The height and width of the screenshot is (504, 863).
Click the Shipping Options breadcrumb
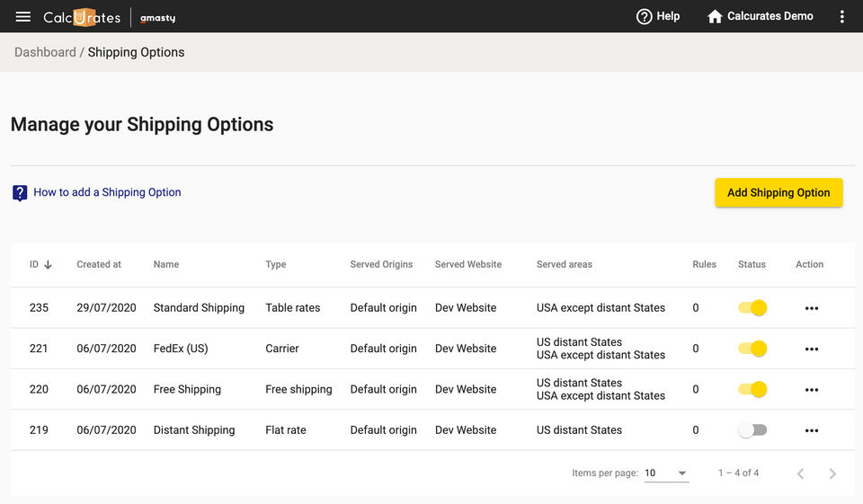[136, 52]
